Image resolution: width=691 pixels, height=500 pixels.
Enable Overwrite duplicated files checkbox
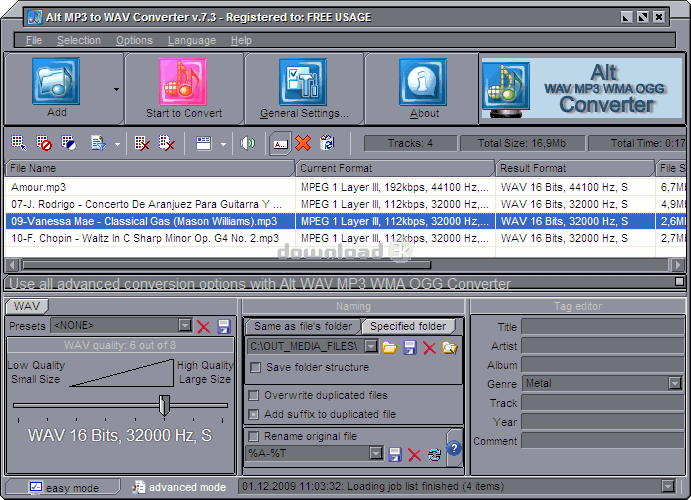(253, 395)
